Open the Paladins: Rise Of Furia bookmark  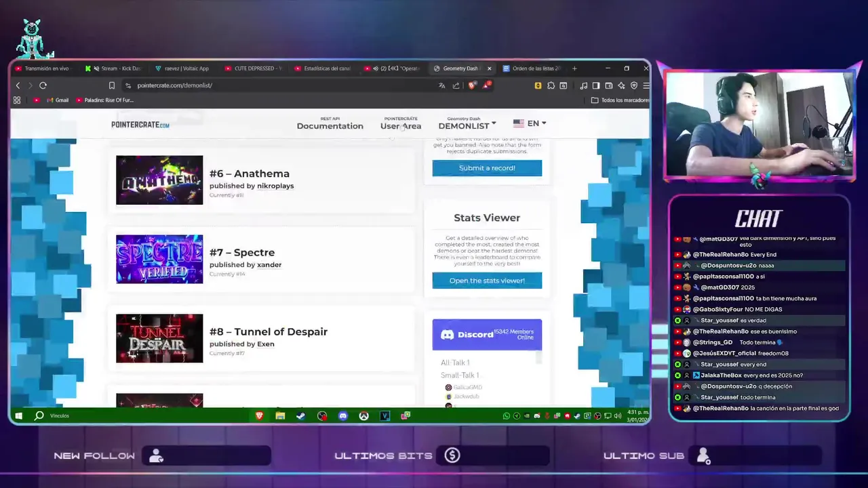click(104, 100)
